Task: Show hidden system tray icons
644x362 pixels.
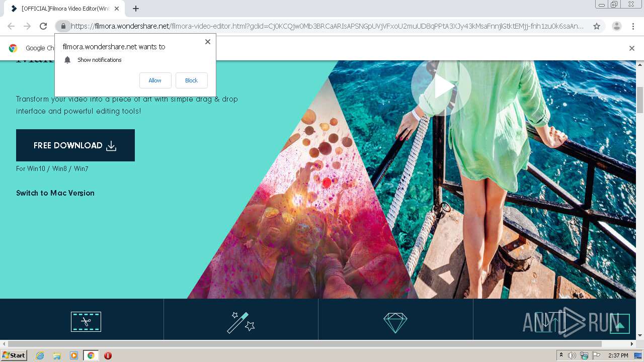Action: click(561, 355)
